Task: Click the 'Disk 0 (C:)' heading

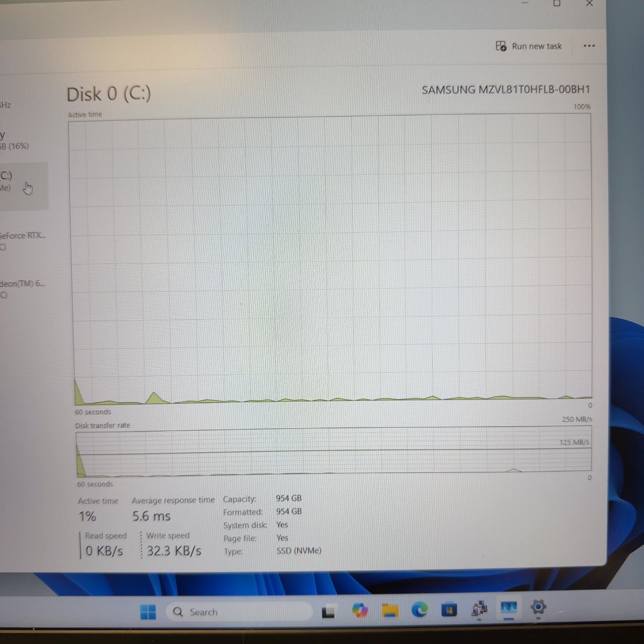Action: tap(109, 94)
